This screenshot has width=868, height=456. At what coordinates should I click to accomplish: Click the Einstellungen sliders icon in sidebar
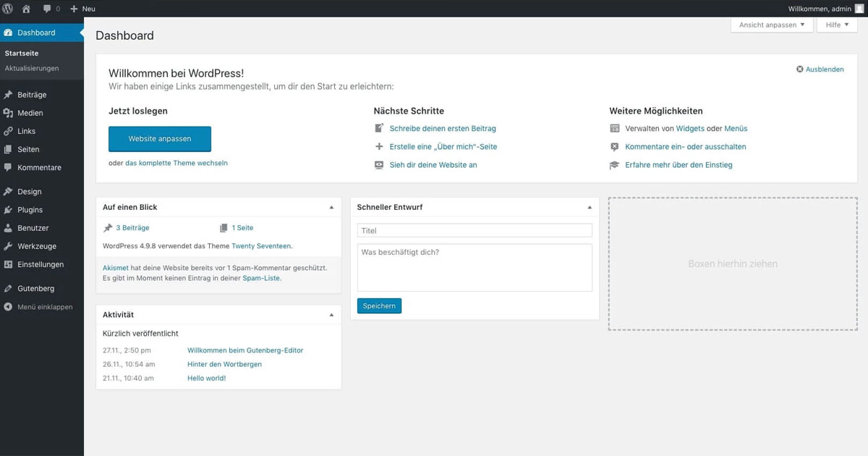pyautogui.click(x=8, y=264)
